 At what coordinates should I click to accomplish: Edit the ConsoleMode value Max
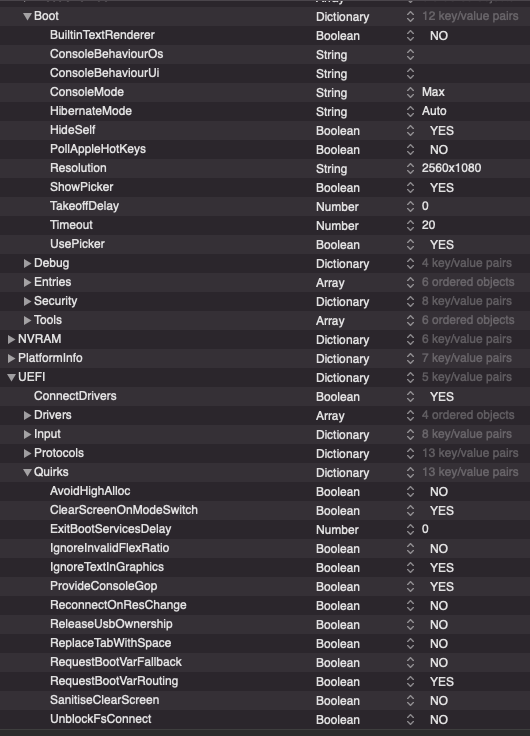433,92
